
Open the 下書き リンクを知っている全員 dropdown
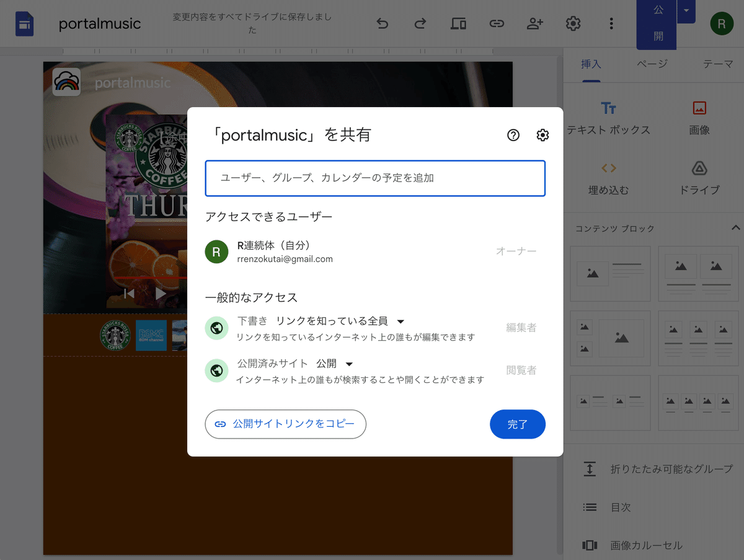[340, 321]
